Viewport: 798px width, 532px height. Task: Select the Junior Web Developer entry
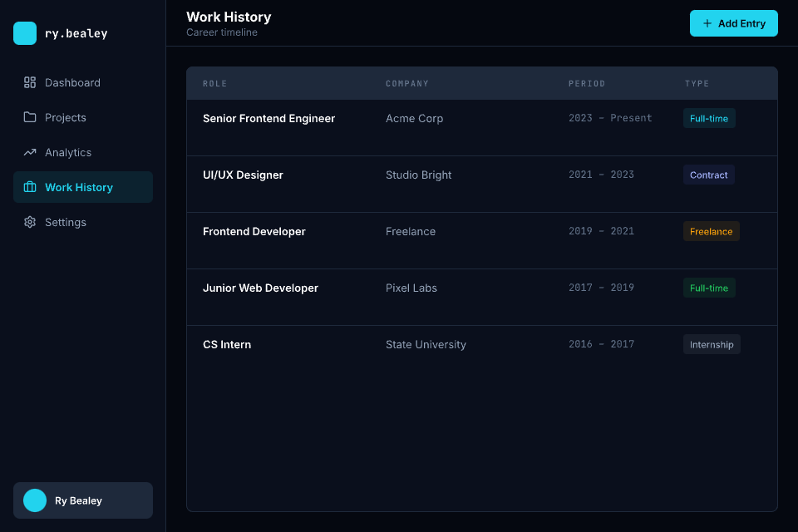[x=260, y=288]
